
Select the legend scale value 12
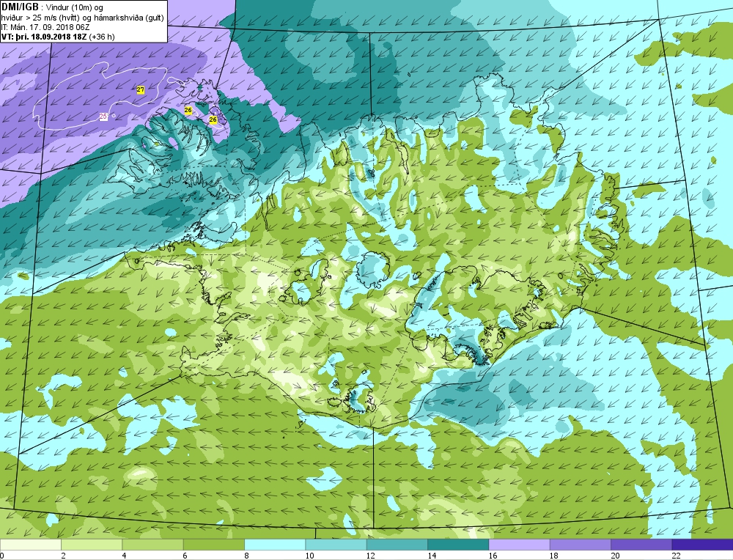tap(371, 556)
